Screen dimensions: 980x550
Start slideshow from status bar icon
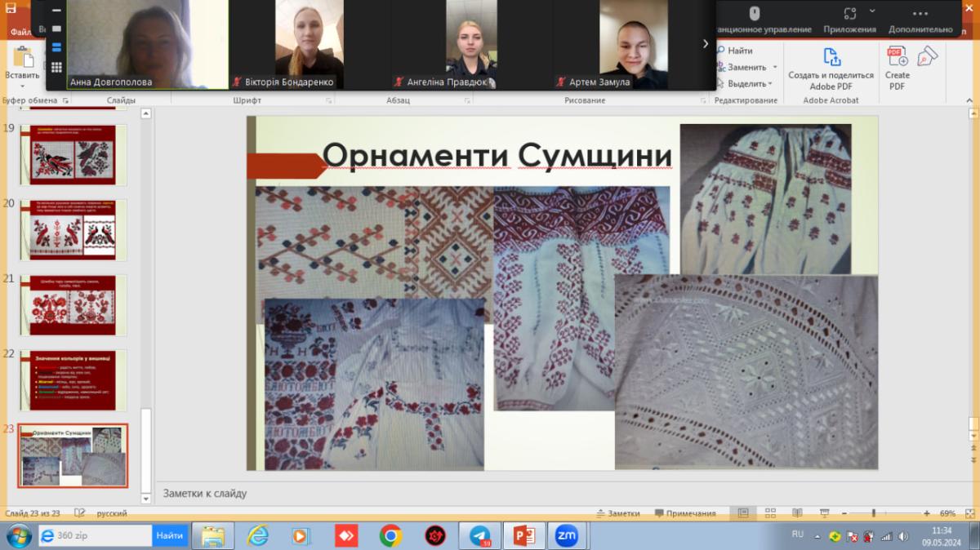pos(824,513)
